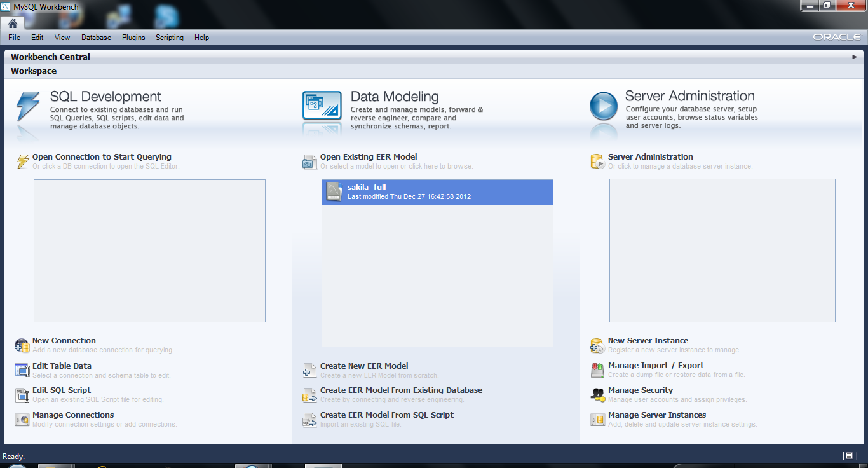Open the Database menu
The height and width of the screenshot is (468, 868).
point(97,38)
